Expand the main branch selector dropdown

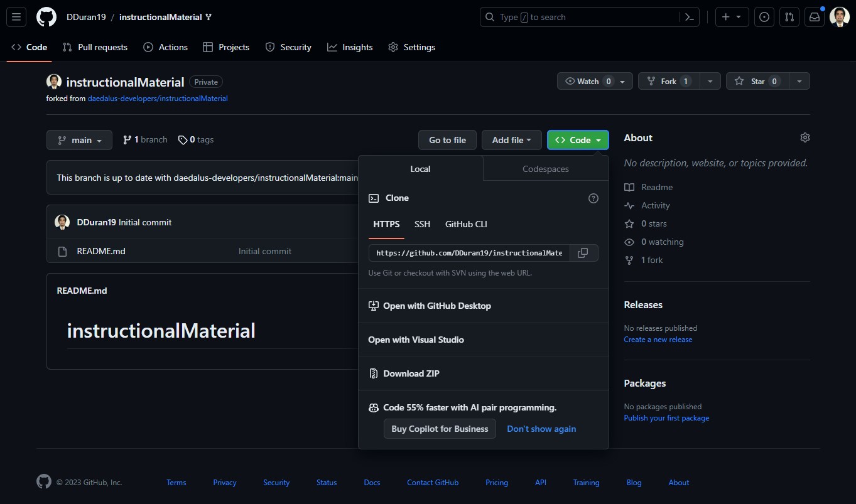(x=79, y=140)
